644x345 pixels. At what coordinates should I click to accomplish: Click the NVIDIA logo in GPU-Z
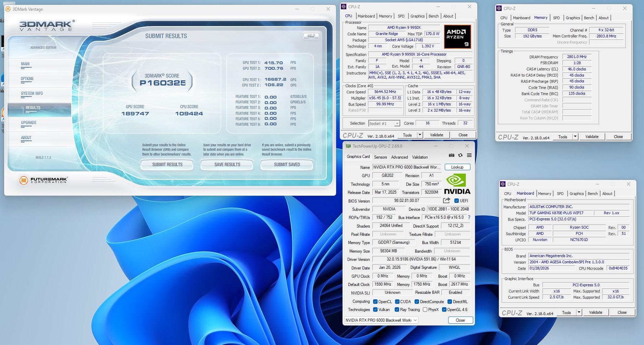[457, 184]
